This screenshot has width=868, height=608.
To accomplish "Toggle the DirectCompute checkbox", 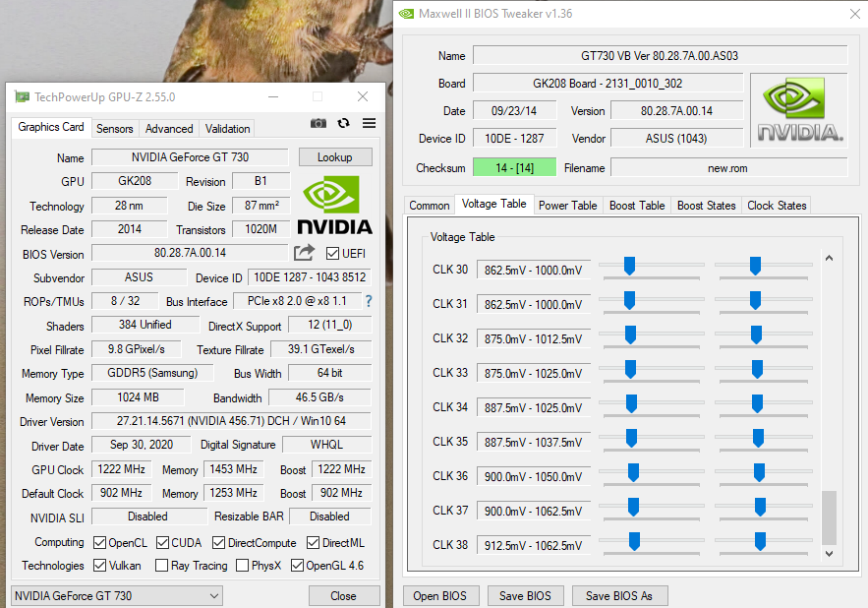I will coord(218,543).
